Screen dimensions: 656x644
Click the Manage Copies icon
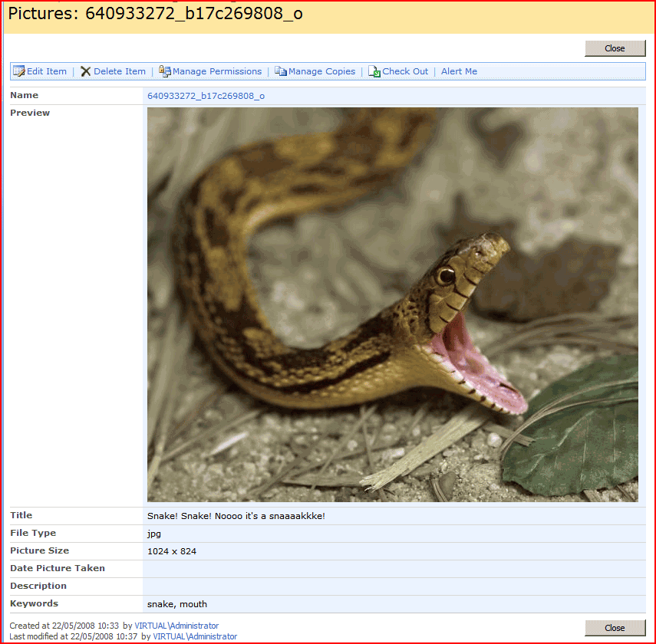[x=281, y=71]
